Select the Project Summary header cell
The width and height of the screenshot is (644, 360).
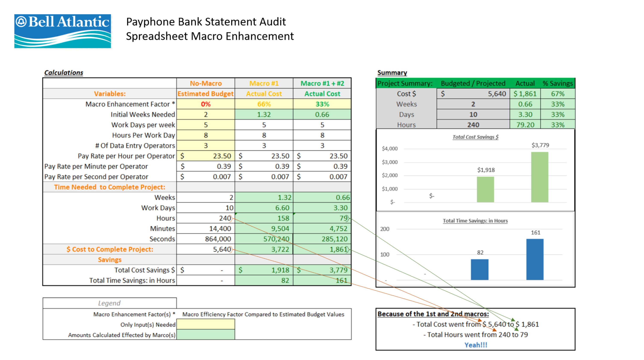[405, 83]
